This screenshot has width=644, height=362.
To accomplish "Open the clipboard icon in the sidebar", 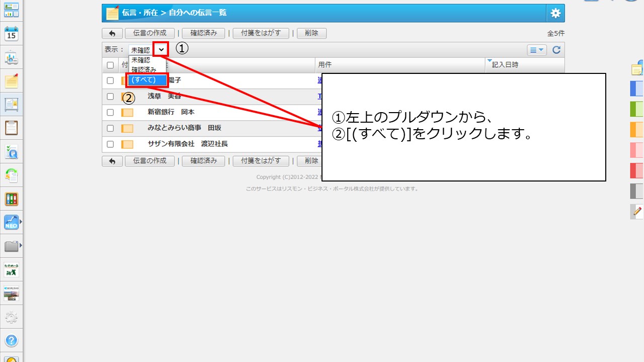I will click(11, 128).
